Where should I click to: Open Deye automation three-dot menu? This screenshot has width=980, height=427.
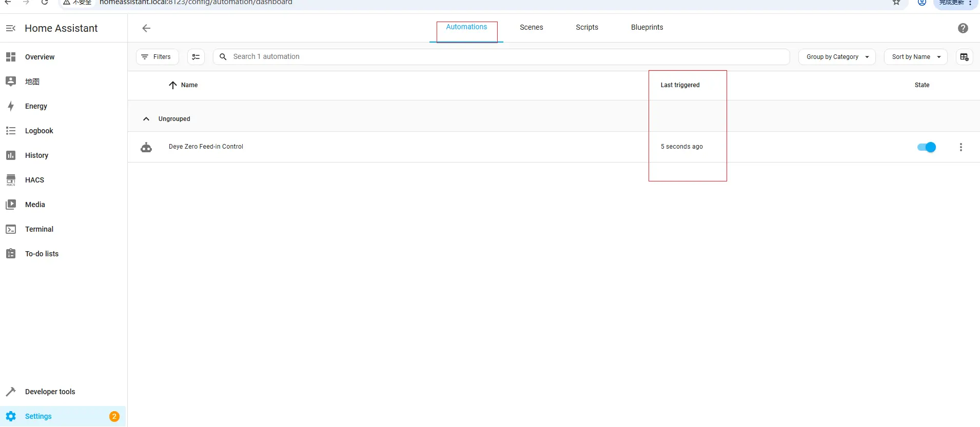[x=961, y=147]
